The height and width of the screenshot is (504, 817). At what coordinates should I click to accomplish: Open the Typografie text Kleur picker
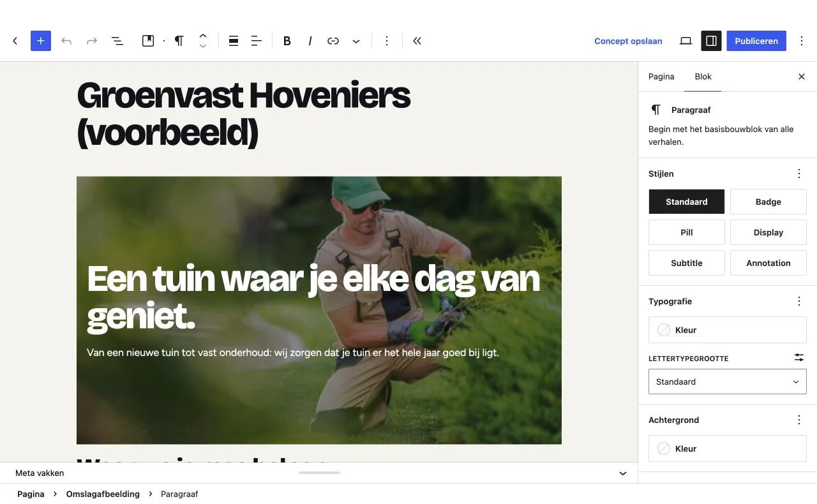point(728,330)
